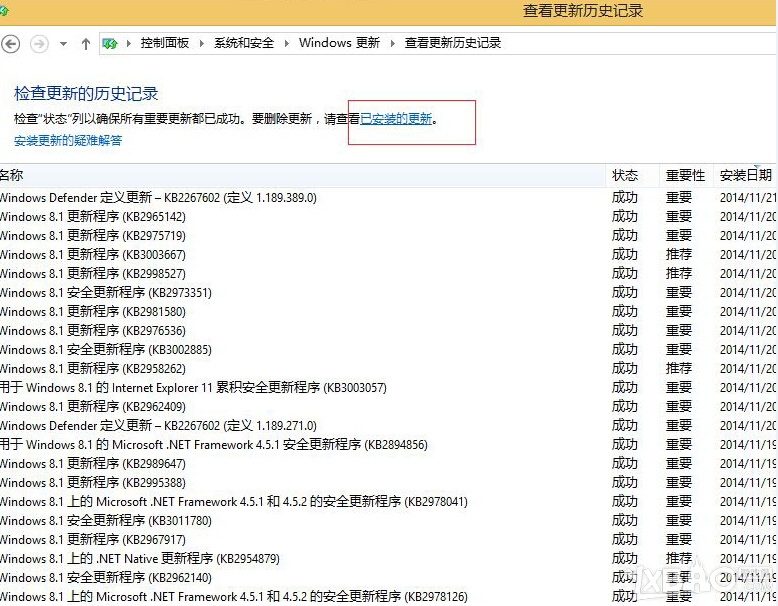Click 重要 importance of KB2973351 row
Viewport: 778px width, 606px height.
[x=679, y=293]
